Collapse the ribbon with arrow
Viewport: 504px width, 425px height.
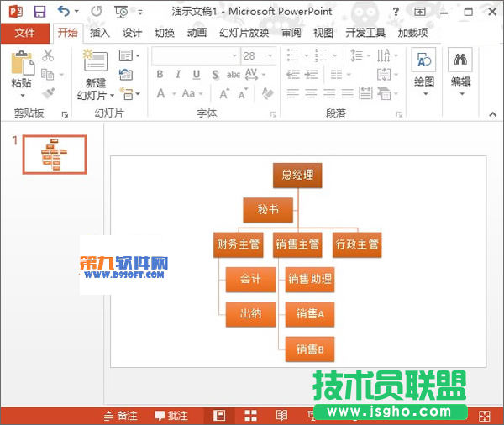(x=492, y=114)
